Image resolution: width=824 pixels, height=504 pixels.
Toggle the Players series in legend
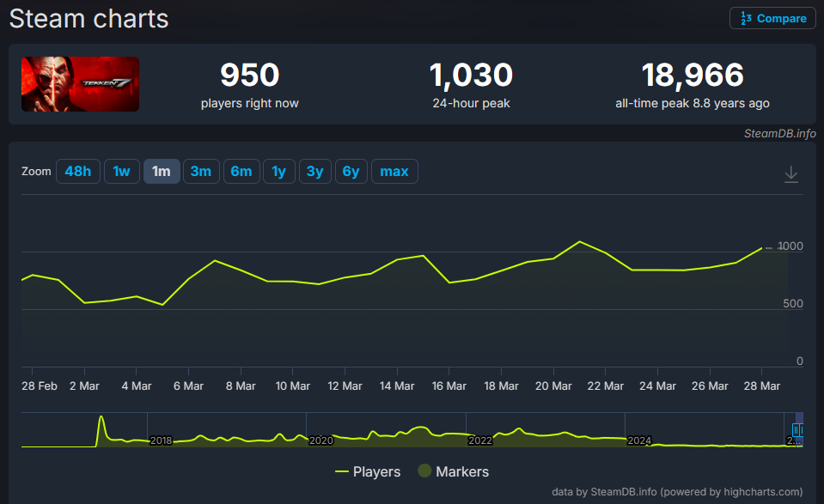click(368, 471)
